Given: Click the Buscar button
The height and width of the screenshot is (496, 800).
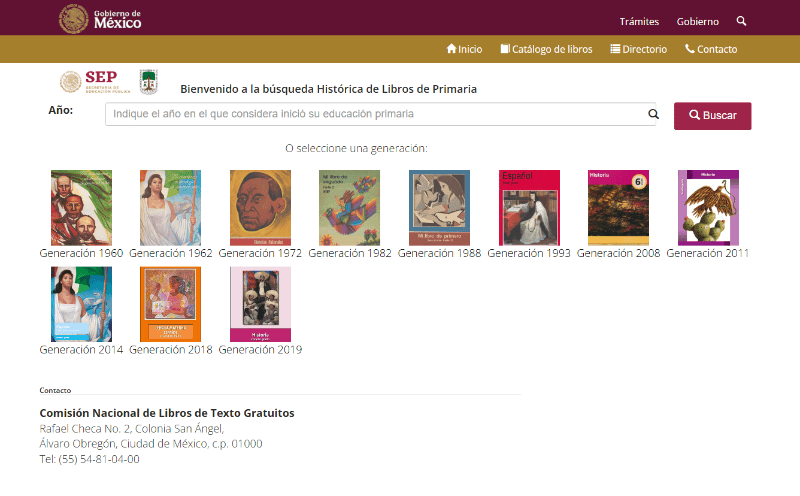Looking at the screenshot, I should coord(712,116).
